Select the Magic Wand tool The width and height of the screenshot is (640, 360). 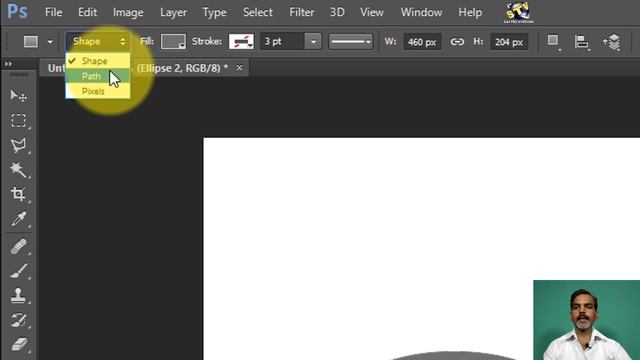(18, 169)
